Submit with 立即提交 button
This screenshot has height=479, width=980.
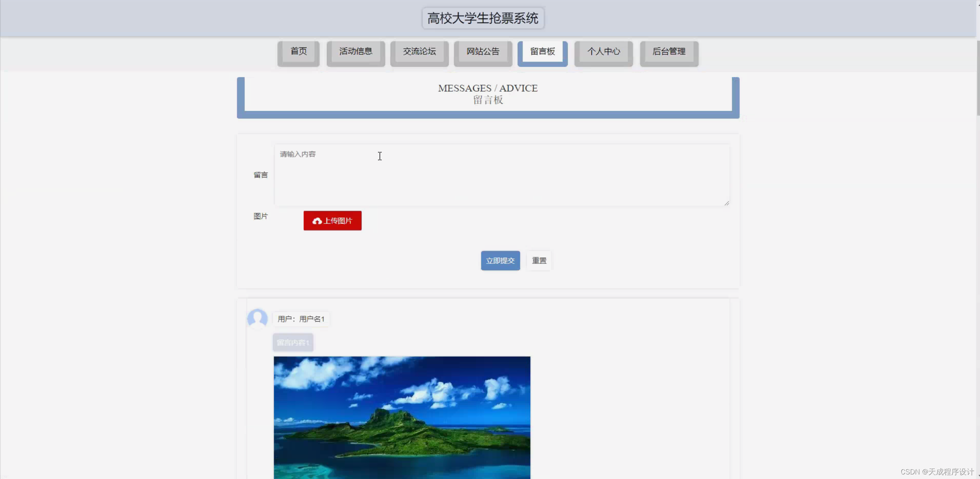(x=500, y=261)
